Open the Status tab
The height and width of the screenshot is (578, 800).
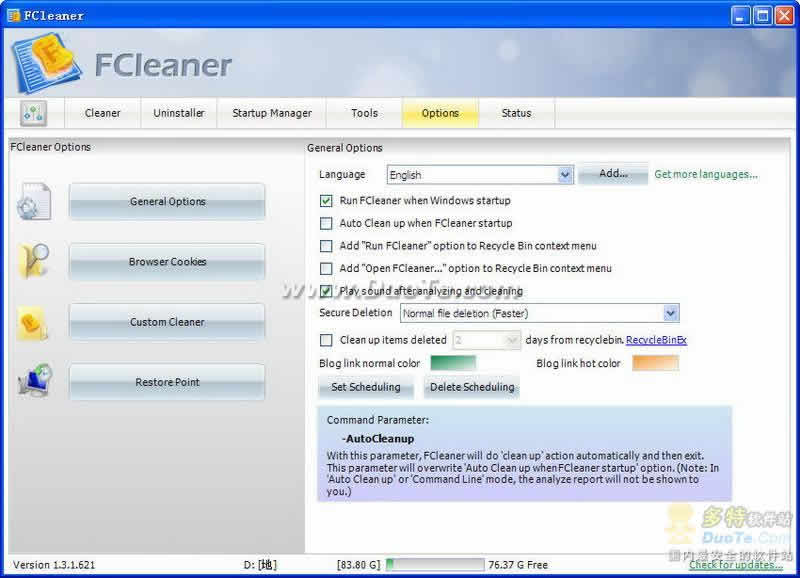(x=516, y=113)
